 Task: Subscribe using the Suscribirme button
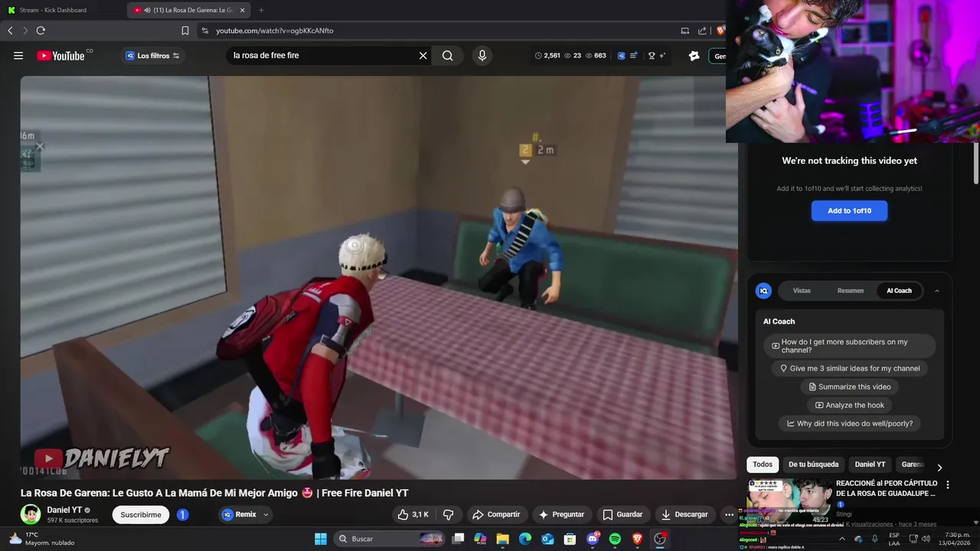(x=141, y=515)
